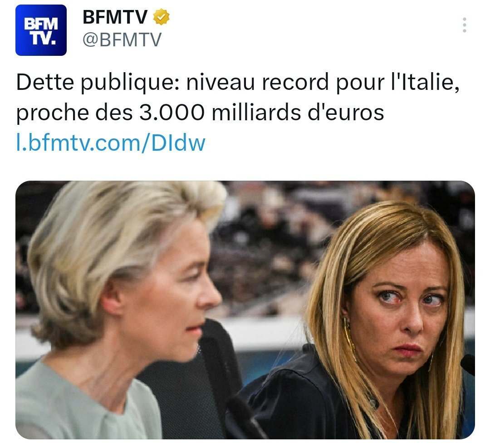Tap the BFMTV blue logo avatar
490x448 pixels.
click(x=41, y=30)
